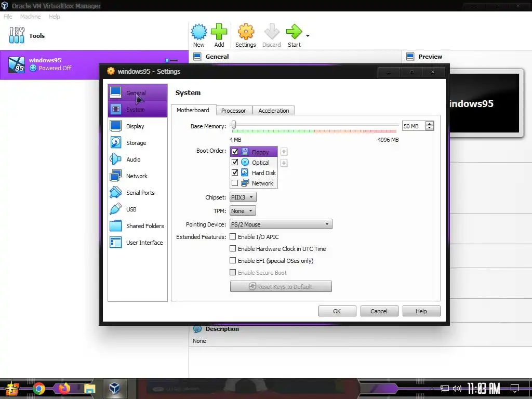532x399 pixels.
Task: Uncheck the Optical boot device
Action: pos(235,162)
